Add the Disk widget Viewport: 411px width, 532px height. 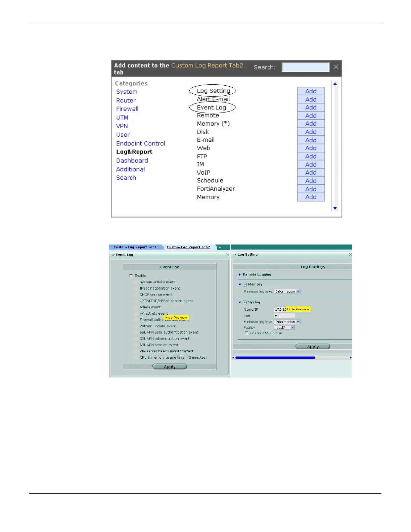(x=311, y=132)
